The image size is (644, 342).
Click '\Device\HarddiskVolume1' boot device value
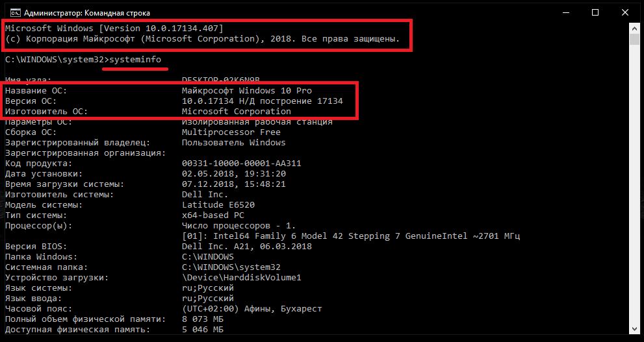(x=242, y=278)
